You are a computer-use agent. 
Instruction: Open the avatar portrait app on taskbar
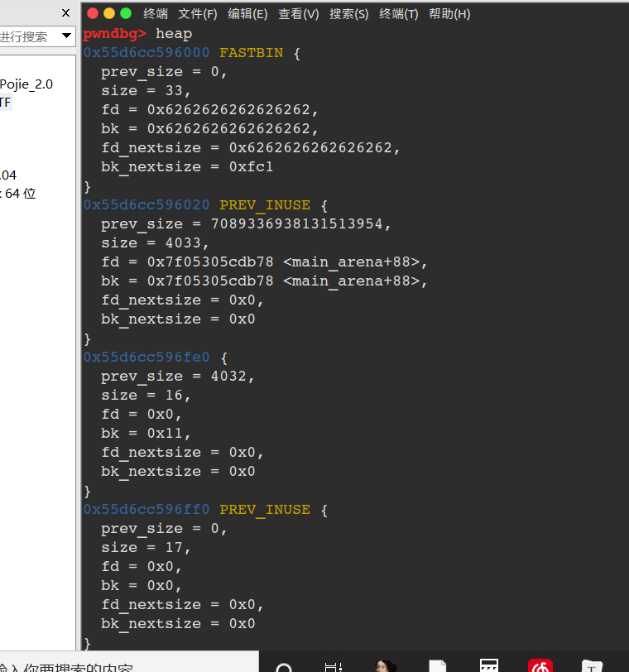[385, 666]
